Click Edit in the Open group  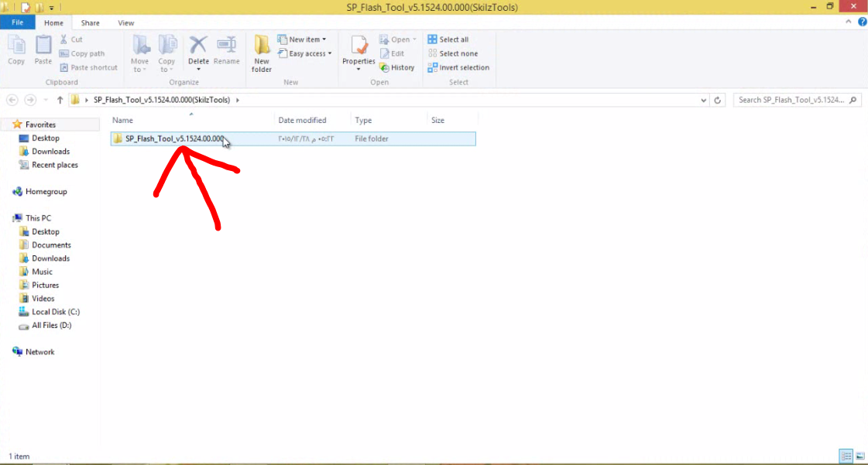click(392, 53)
